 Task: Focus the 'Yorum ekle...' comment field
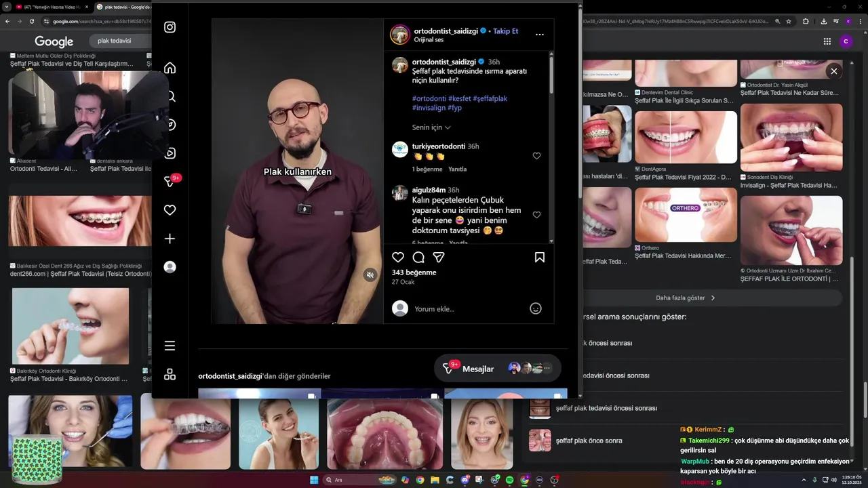point(468,309)
